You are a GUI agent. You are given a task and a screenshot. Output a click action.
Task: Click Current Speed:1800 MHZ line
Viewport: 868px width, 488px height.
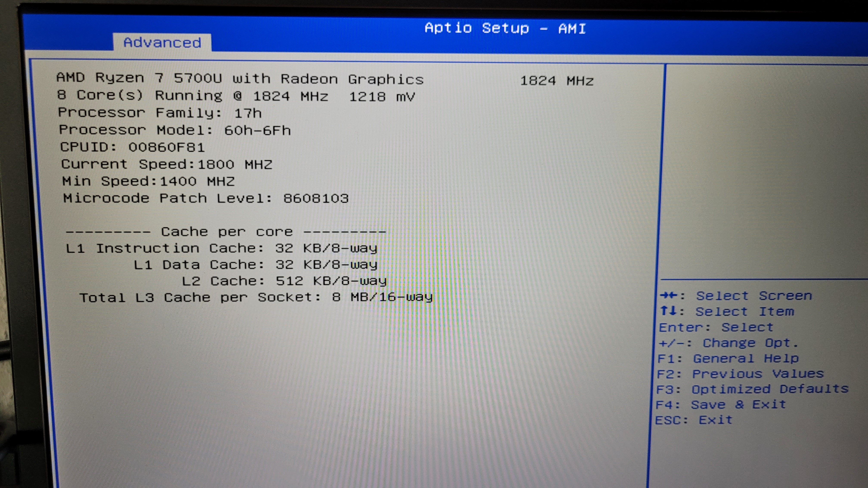tap(167, 164)
